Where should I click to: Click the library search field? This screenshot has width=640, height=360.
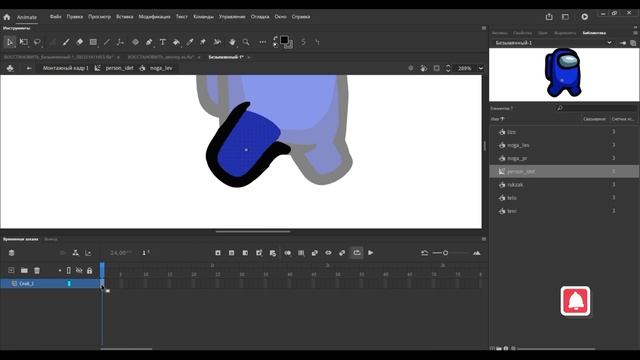596,108
